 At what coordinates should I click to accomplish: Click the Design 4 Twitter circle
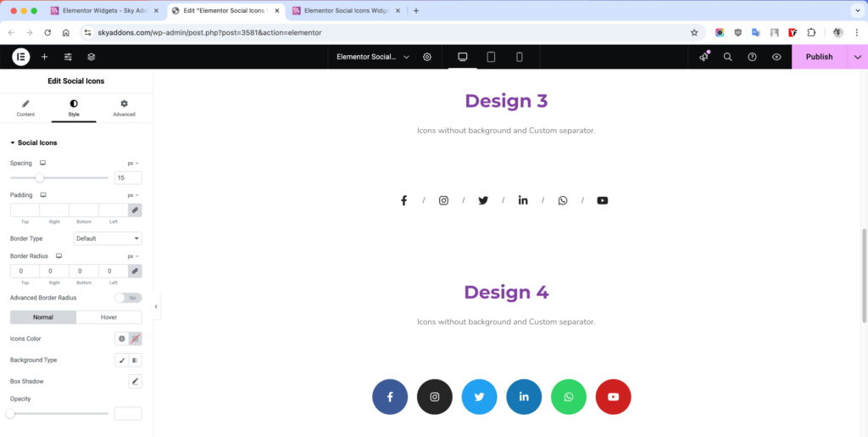click(x=480, y=396)
